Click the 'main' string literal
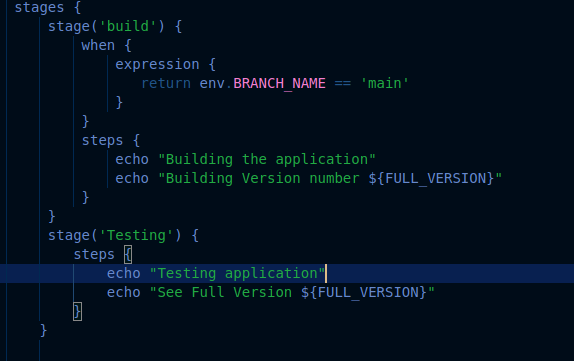574x361 pixels. (x=384, y=83)
